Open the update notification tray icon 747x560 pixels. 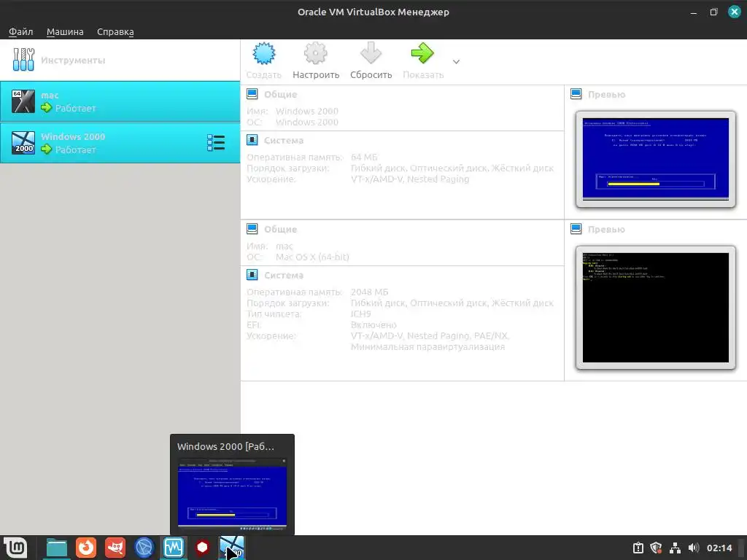point(638,548)
